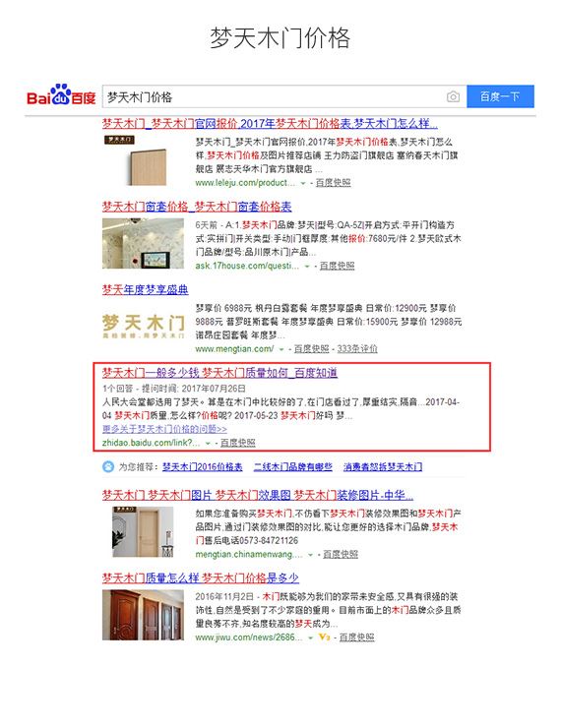Click the 百度一下 search button
Viewport: 561px width, 728px height.
(500, 96)
